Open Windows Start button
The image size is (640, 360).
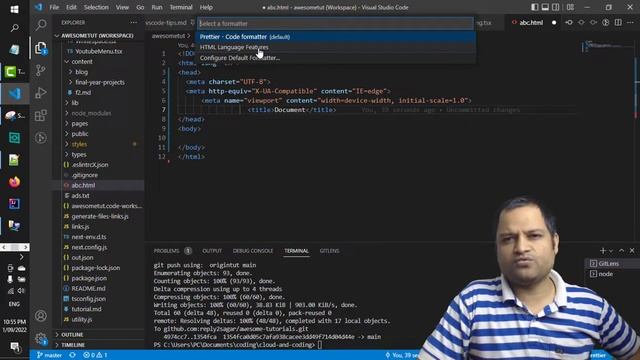point(14,9)
